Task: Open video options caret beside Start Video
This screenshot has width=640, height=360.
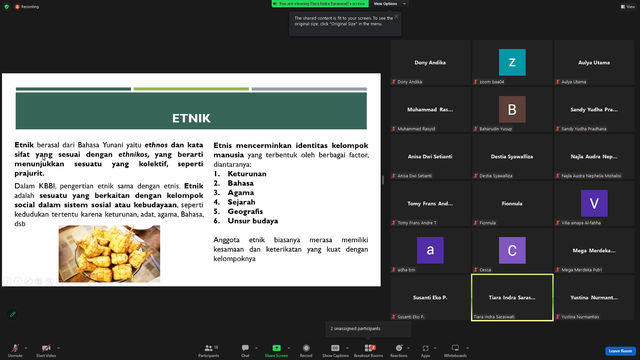Action: pyautogui.click(x=59, y=348)
